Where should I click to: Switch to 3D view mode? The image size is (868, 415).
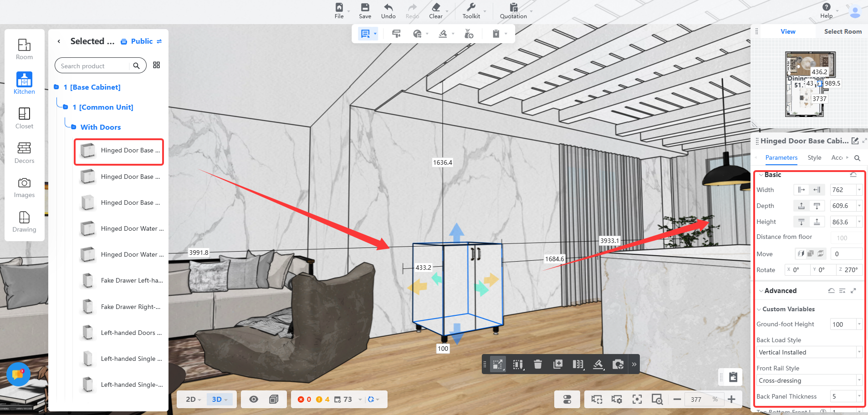tap(219, 399)
